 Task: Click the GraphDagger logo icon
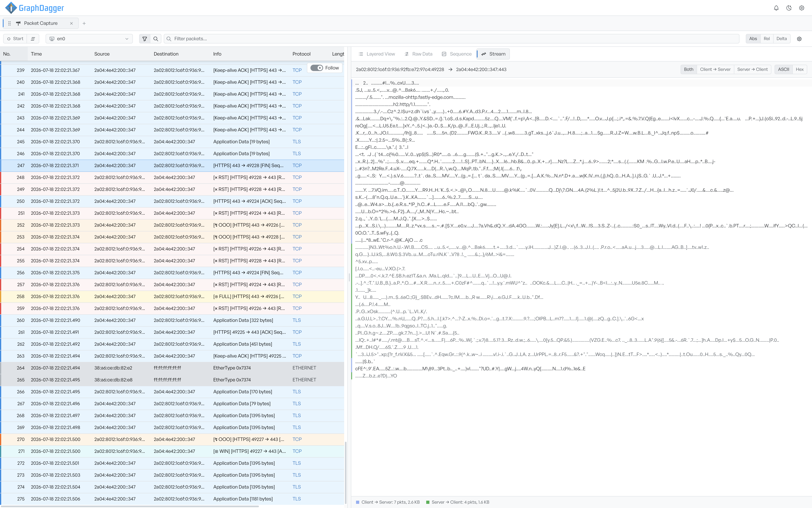point(11,8)
